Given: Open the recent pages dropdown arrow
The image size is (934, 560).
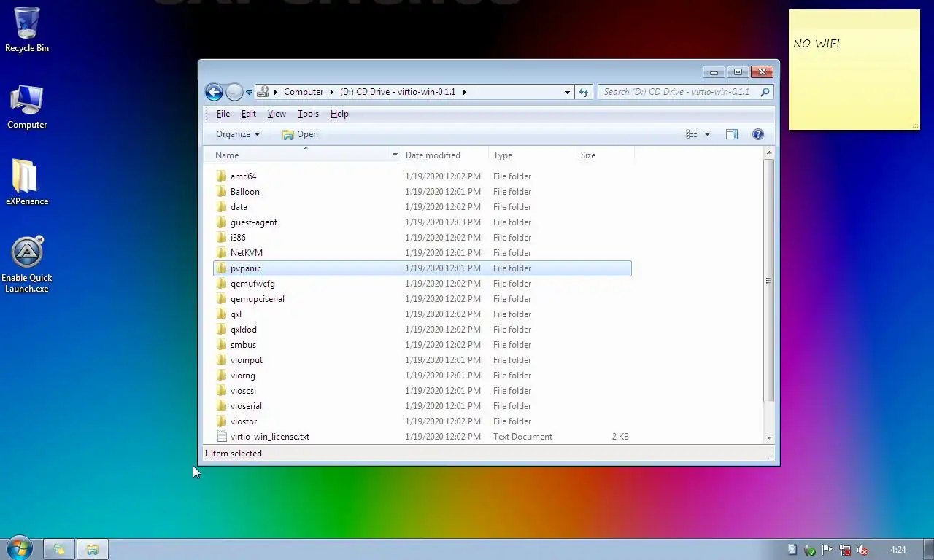Looking at the screenshot, I should point(249,93).
